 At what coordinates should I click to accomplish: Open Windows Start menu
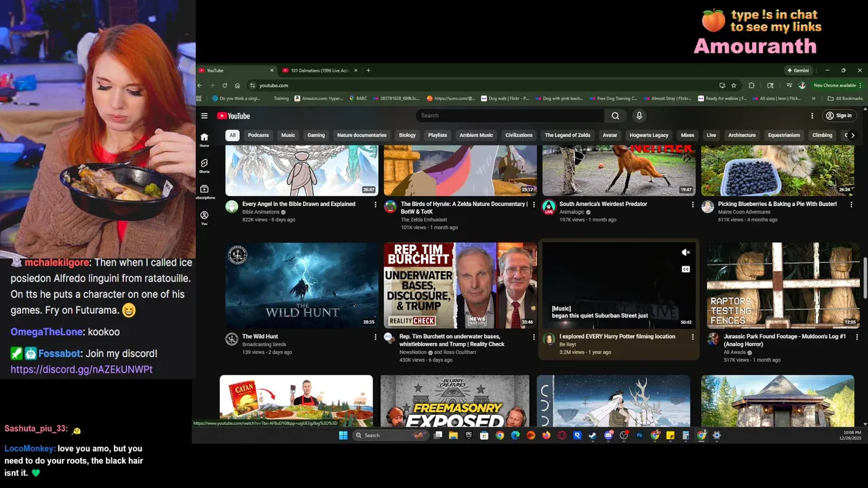click(x=343, y=435)
